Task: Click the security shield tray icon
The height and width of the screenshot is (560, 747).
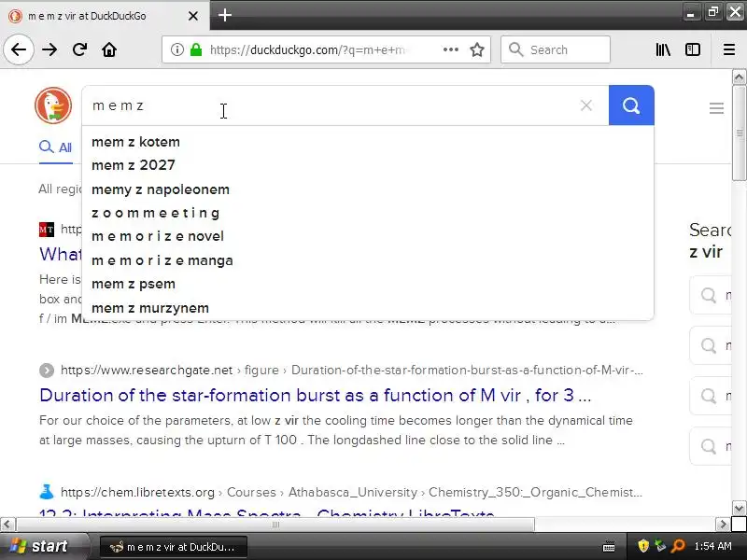Action: click(x=643, y=546)
